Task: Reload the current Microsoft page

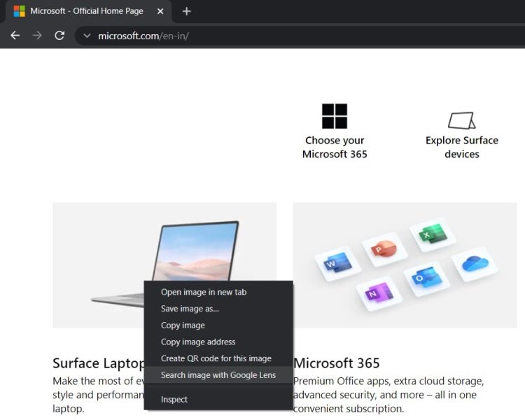Action: [x=59, y=36]
